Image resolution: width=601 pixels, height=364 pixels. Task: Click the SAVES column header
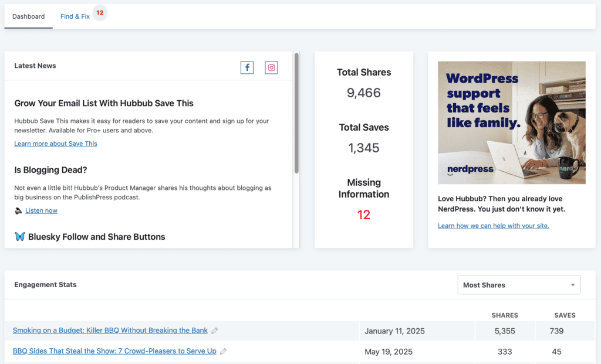[565, 315]
